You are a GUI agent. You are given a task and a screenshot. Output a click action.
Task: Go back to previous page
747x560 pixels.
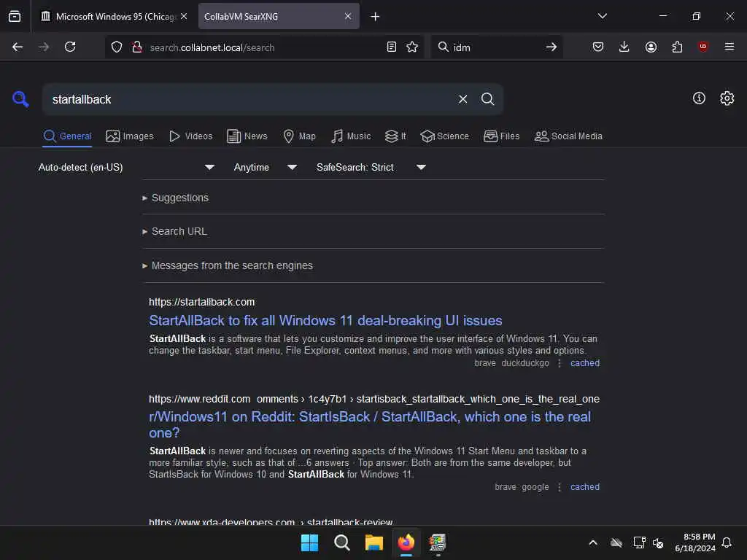[x=18, y=47]
